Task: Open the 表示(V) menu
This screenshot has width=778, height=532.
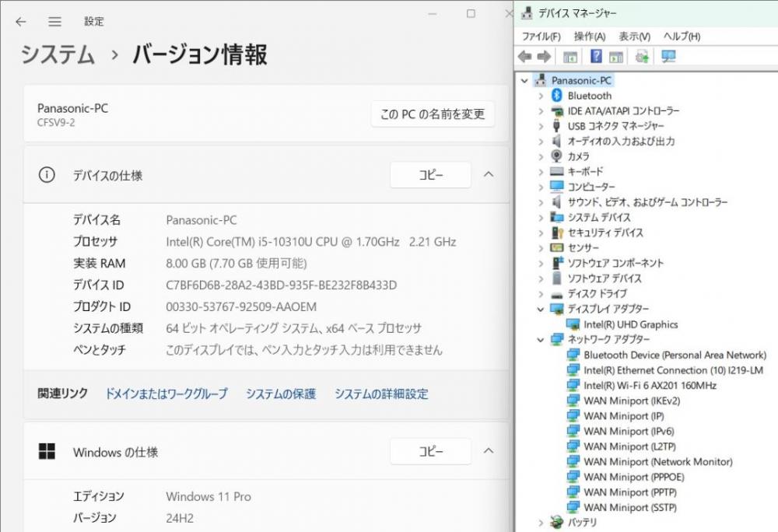Action: pos(635,37)
